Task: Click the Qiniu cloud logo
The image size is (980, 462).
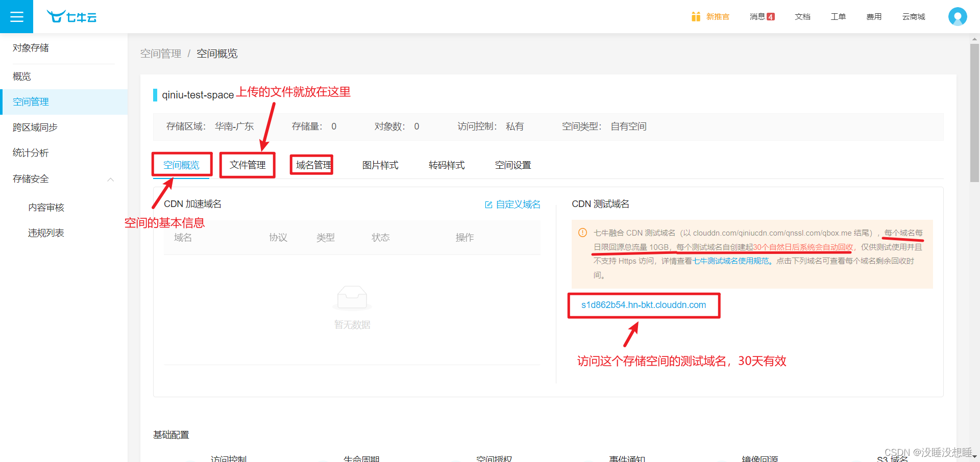Action: coord(71,17)
